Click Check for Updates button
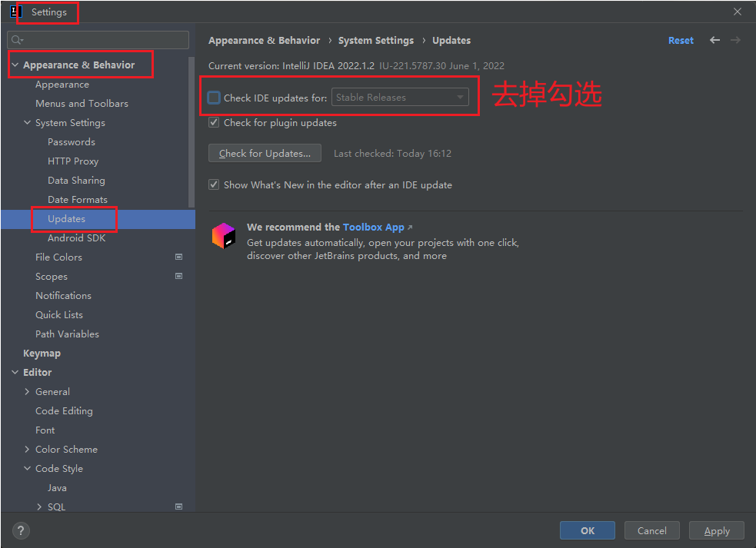Screen dimensions: 756x548 (x=265, y=153)
